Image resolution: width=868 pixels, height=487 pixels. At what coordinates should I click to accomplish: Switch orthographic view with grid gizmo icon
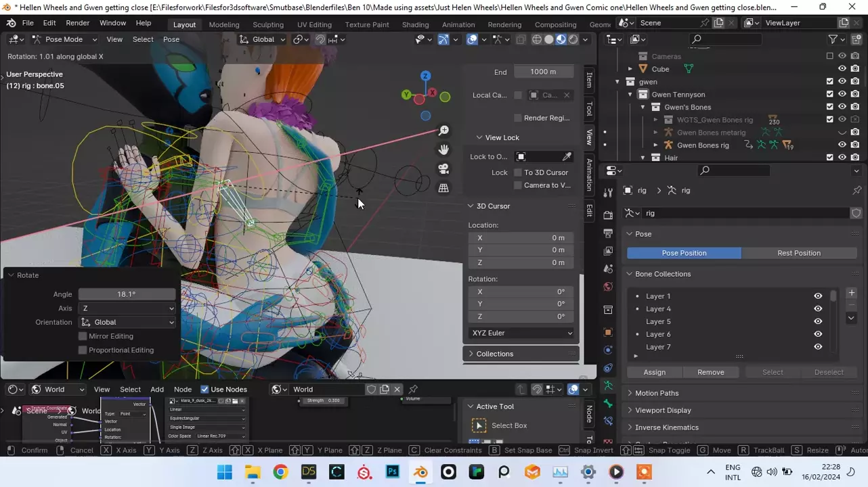(443, 188)
